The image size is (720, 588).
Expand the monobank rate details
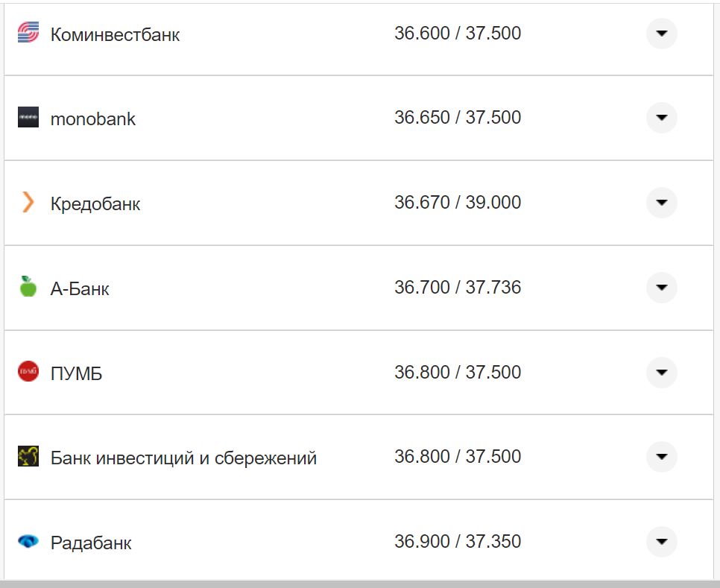click(x=661, y=118)
